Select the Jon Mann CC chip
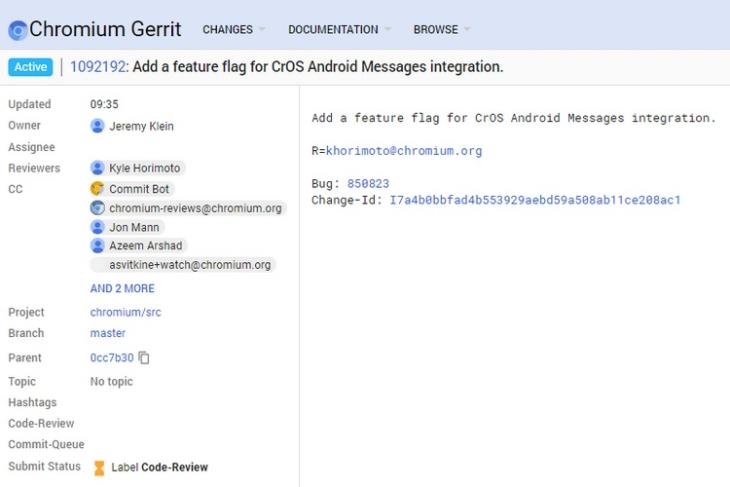The width and height of the screenshot is (730, 487). coord(127,227)
